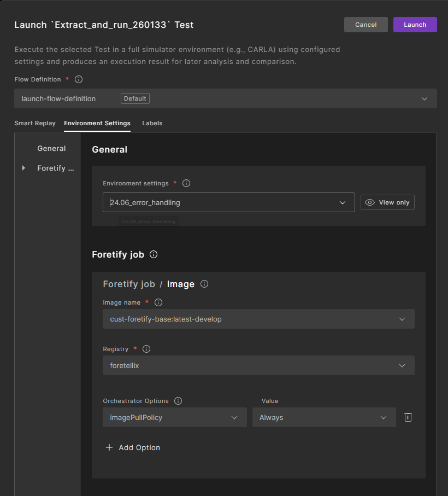Screen dimensions: 448x496
Task: Open the Always value dropdown
Action: [323, 417]
